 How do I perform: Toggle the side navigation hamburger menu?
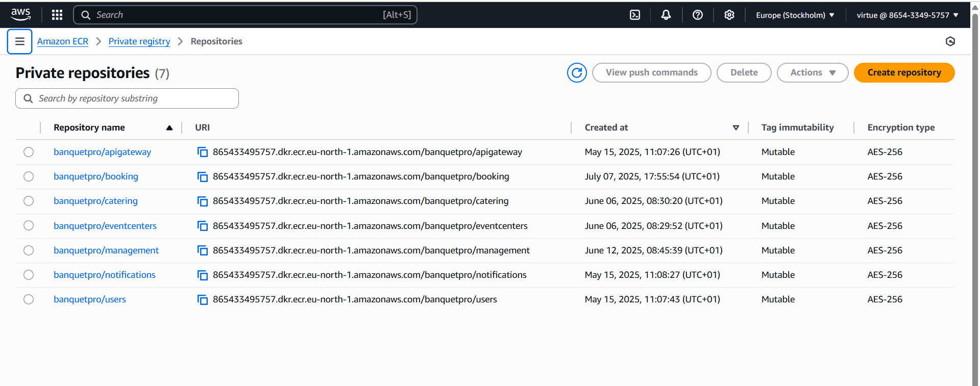[19, 41]
